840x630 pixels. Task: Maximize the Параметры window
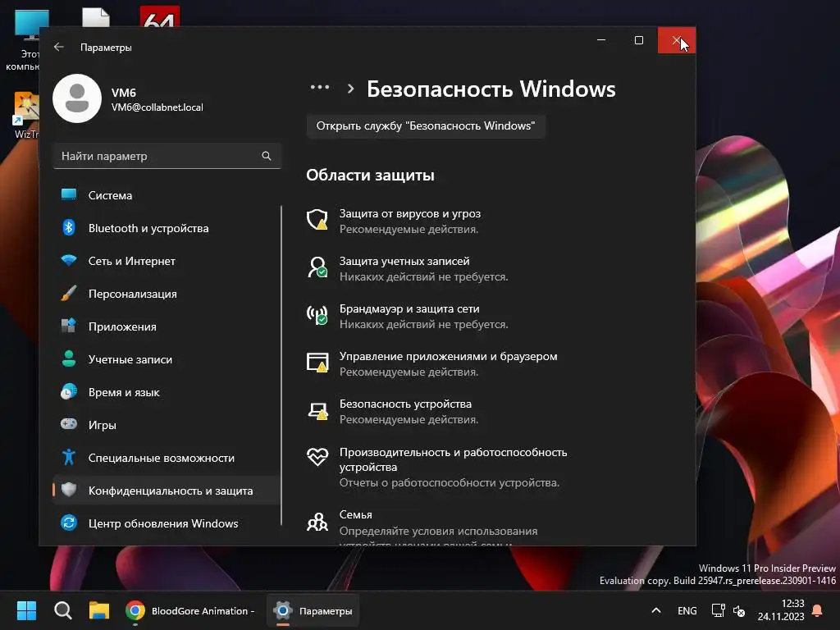(638, 40)
